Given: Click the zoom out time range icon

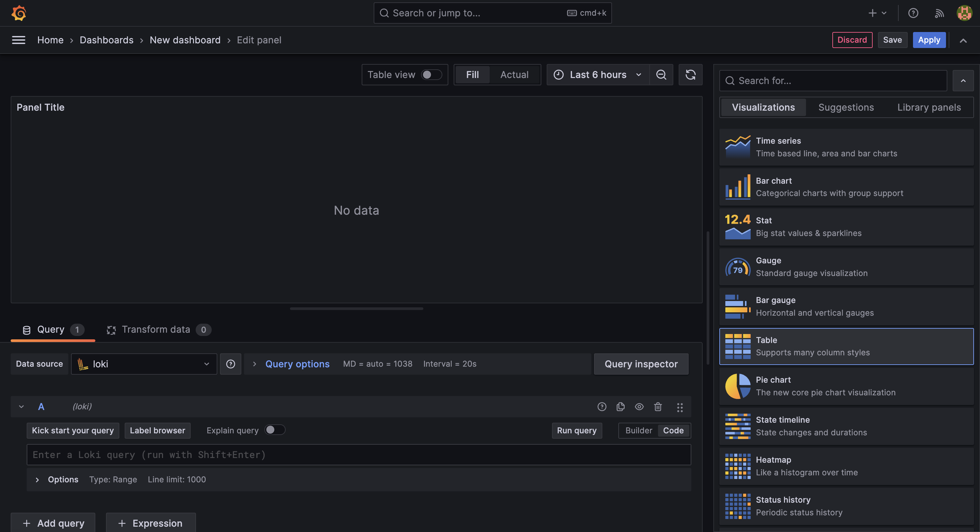Looking at the screenshot, I should click(661, 75).
